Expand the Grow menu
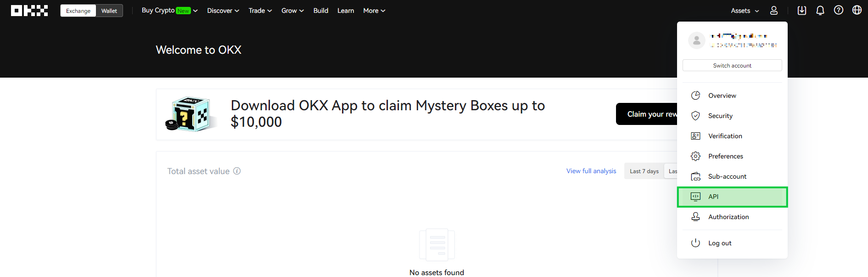Screen dimensions: 868x277 click(292, 11)
